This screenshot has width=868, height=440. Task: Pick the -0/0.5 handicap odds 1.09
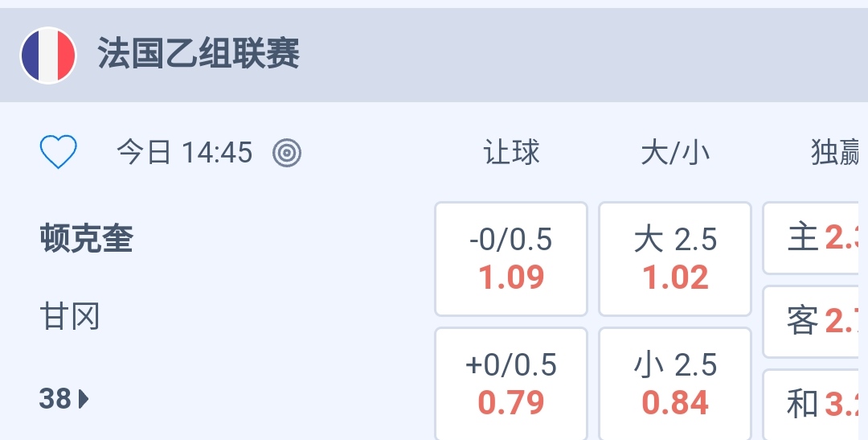click(x=511, y=258)
